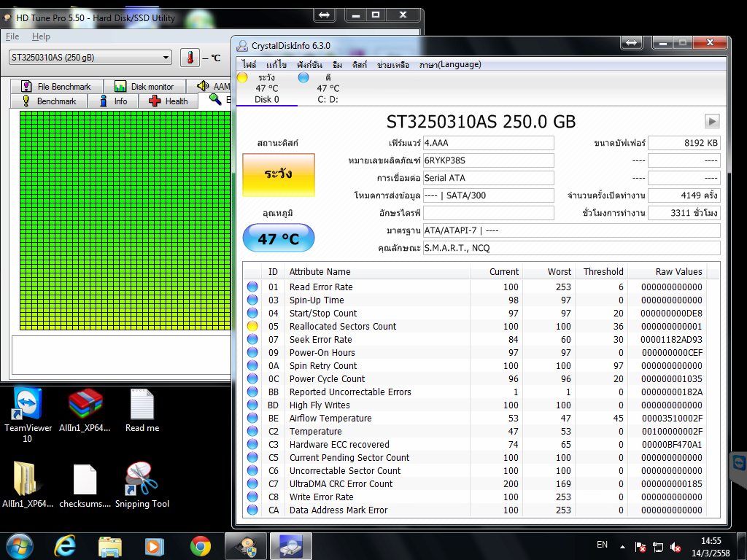The image size is (747, 560).
Task: Click the ID column header
Action: [273, 271]
